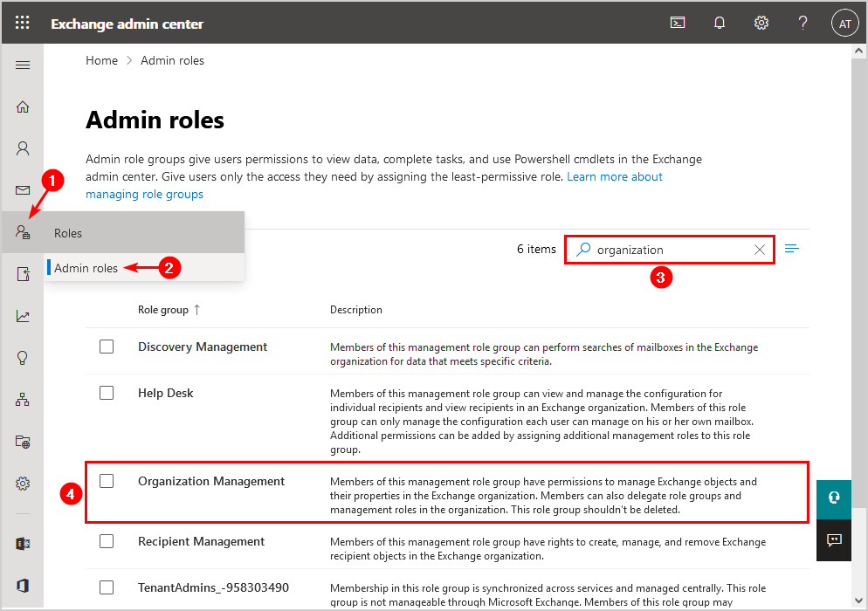The width and height of the screenshot is (868, 611).
Task: Open classic Exchange admin center icon
Action: tap(23, 544)
